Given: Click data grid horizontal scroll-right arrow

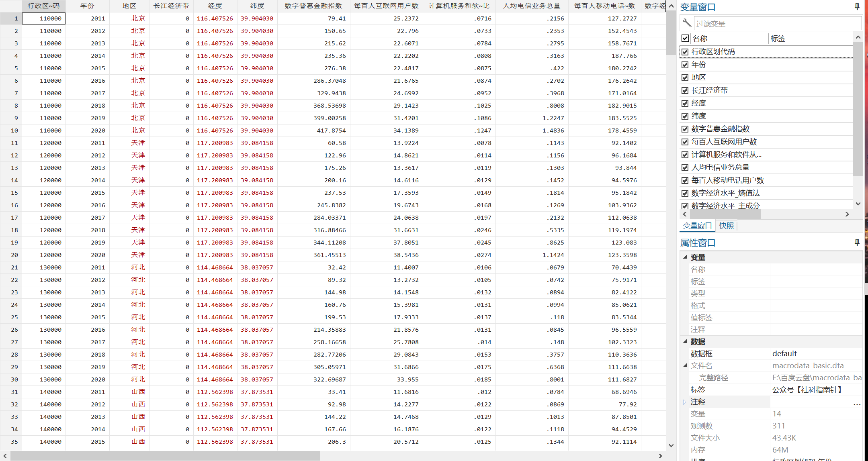Looking at the screenshot, I should tap(660, 456).
